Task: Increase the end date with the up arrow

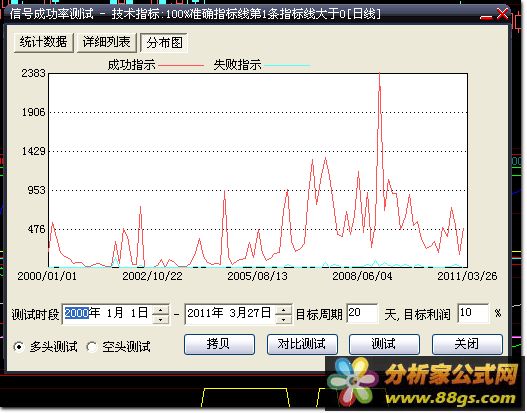Action: click(284, 310)
